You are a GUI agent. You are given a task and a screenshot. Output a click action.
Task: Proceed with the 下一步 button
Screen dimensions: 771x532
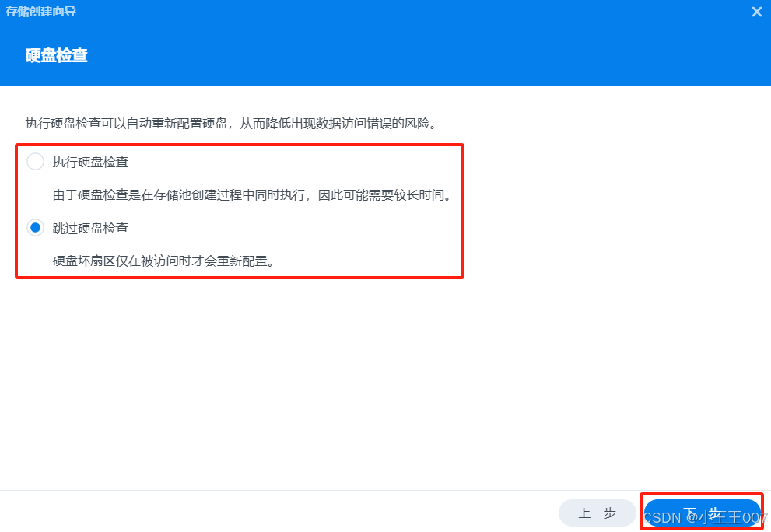(703, 513)
